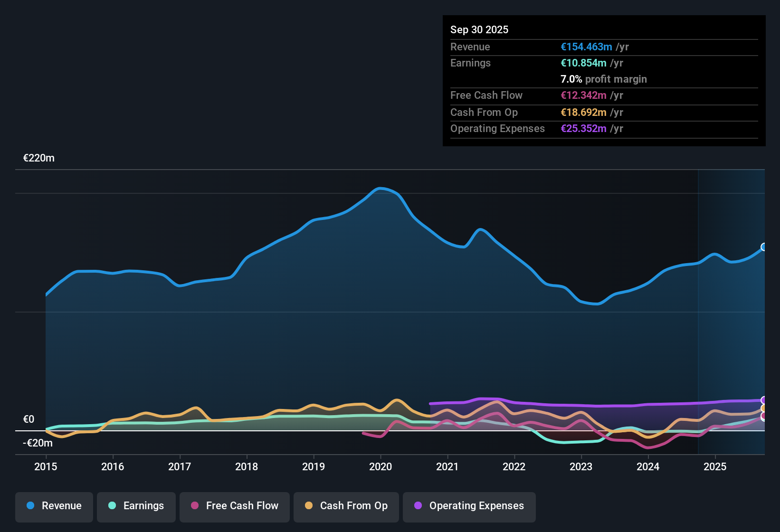The height and width of the screenshot is (532, 780).
Task: Click the €220m y-axis gridline label
Action: (x=38, y=158)
